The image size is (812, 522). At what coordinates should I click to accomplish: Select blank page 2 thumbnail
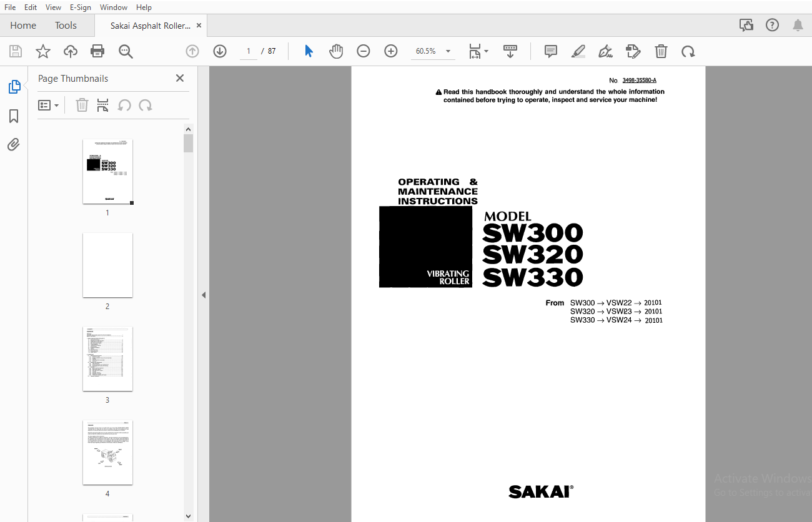(107, 265)
